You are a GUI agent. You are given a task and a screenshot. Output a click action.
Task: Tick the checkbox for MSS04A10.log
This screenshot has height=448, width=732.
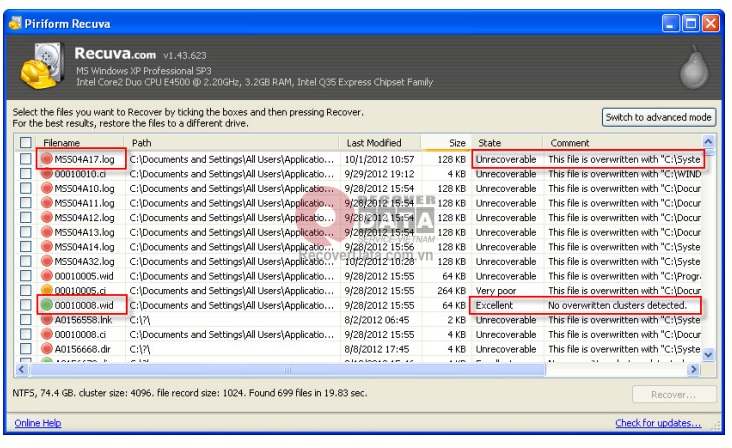coord(26,189)
